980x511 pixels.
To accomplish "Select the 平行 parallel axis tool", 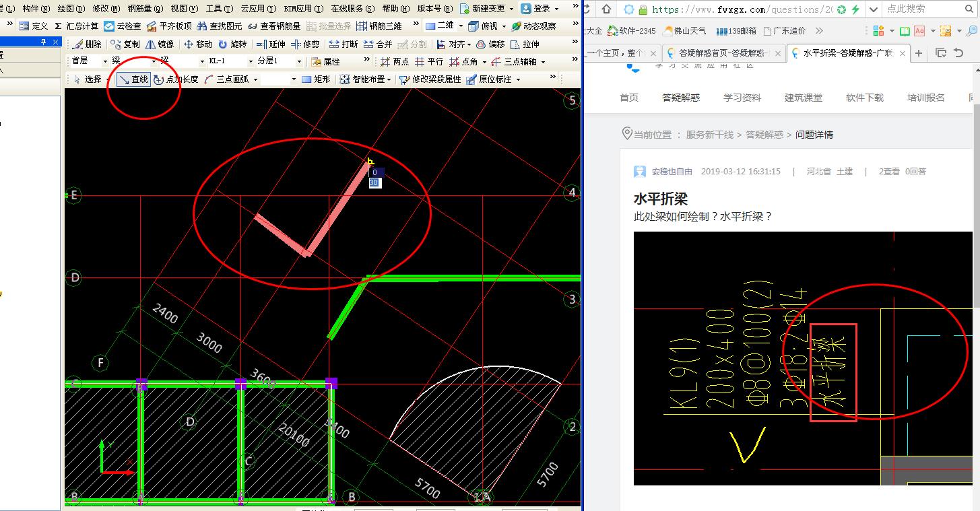I will (x=429, y=61).
